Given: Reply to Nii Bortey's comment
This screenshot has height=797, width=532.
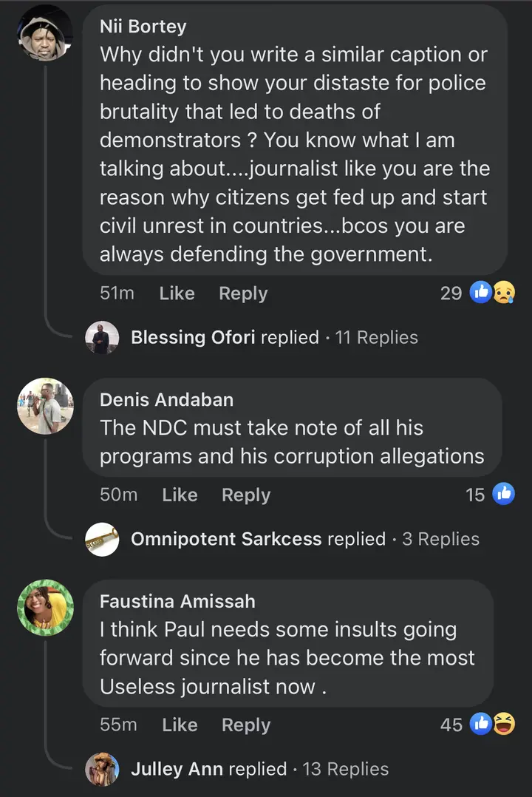Looking at the screenshot, I should click(x=243, y=294).
